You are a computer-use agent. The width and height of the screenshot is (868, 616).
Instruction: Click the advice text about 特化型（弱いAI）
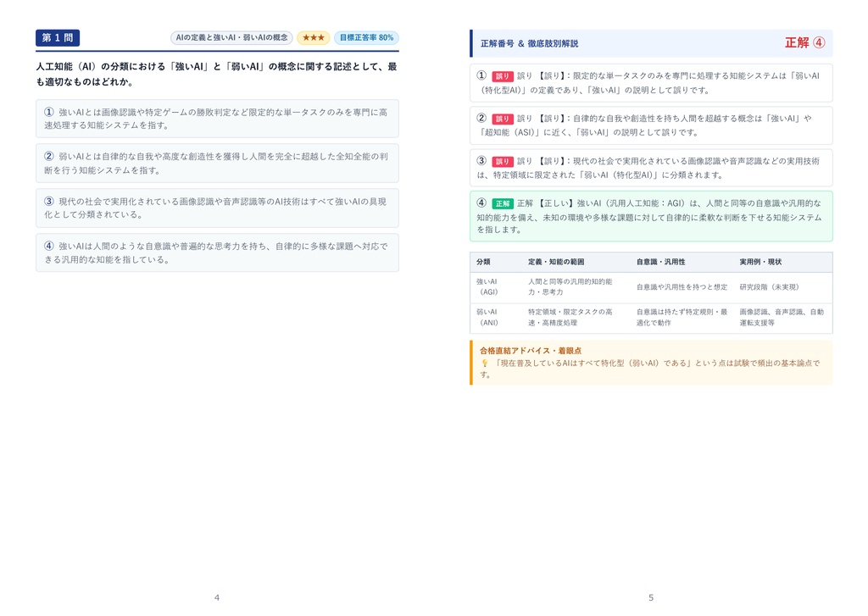pyautogui.click(x=650, y=369)
